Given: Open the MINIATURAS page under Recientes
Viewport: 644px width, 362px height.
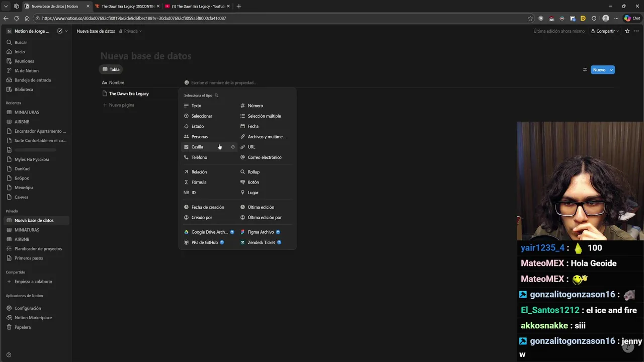Looking at the screenshot, I should tap(27, 112).
